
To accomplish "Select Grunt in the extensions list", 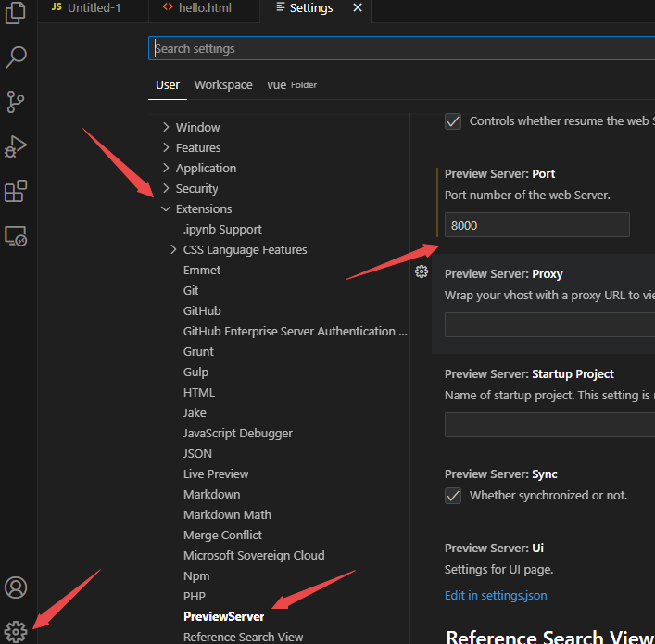I will pos(198,352).
